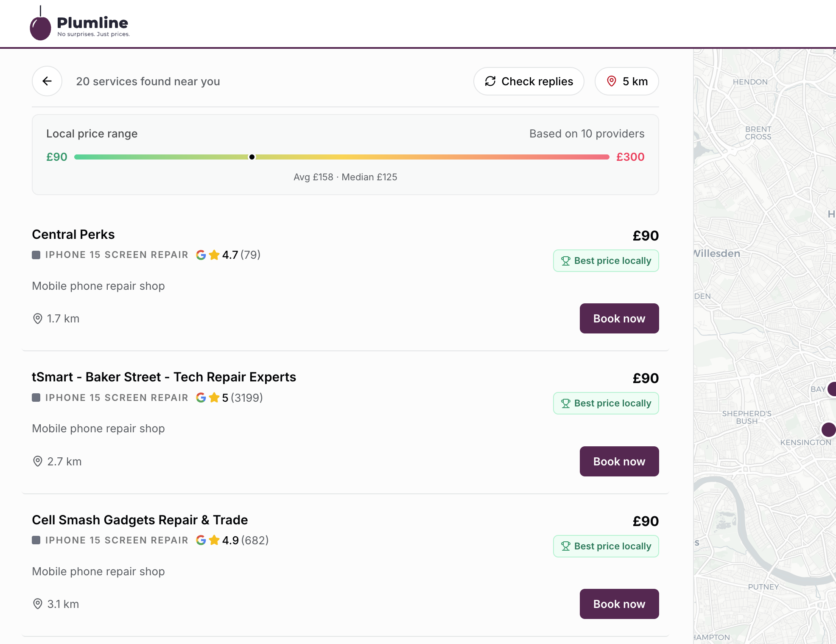
Task: Book now for tSmart Baker Street
Action: [x=619, y=461]
